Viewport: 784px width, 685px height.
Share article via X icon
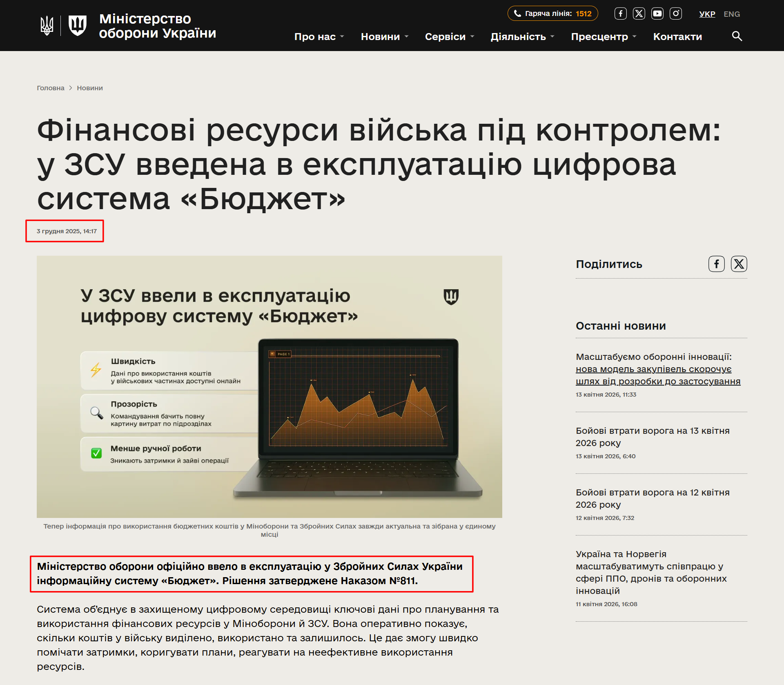[x=739, y=264]
